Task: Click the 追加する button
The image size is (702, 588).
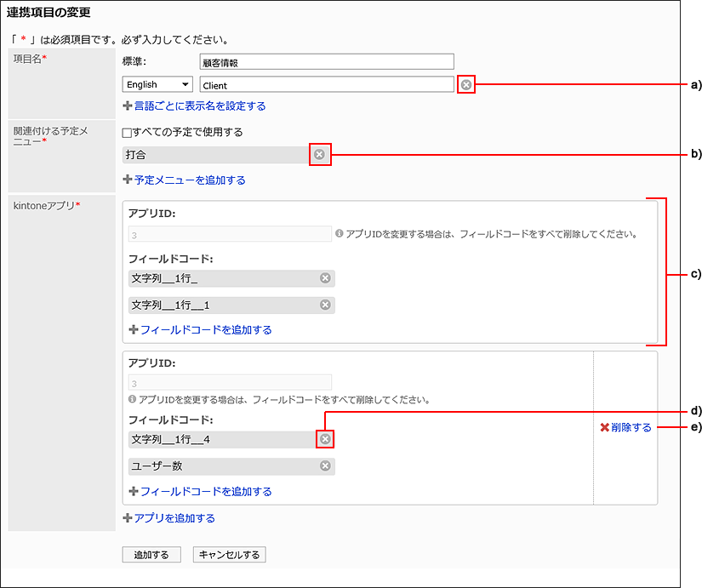Action: [151, 555]
